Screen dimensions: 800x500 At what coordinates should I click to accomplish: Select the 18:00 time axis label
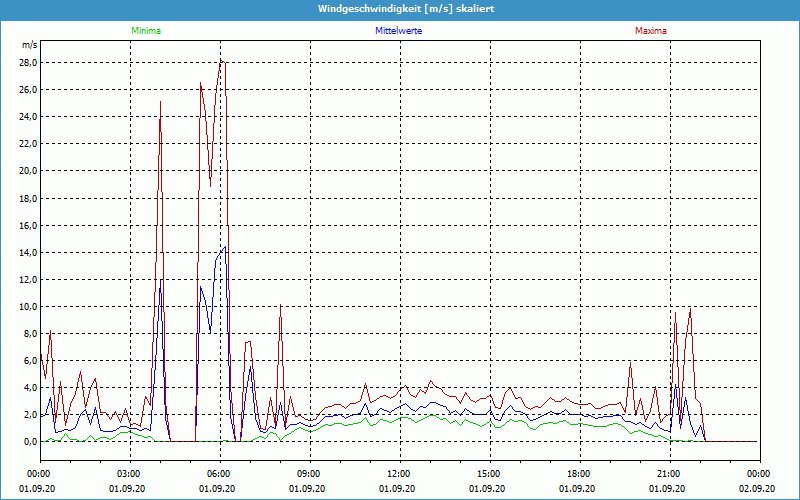pyautogui.click(x=579, y=473)
